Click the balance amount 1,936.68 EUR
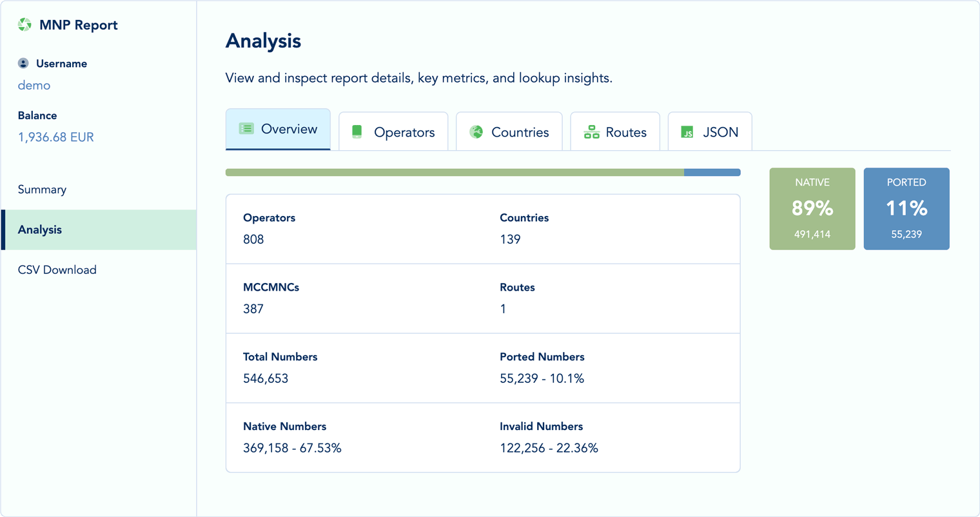Image resolution: width=980 pixels, height=517 pixels. [x=55, y=137]
